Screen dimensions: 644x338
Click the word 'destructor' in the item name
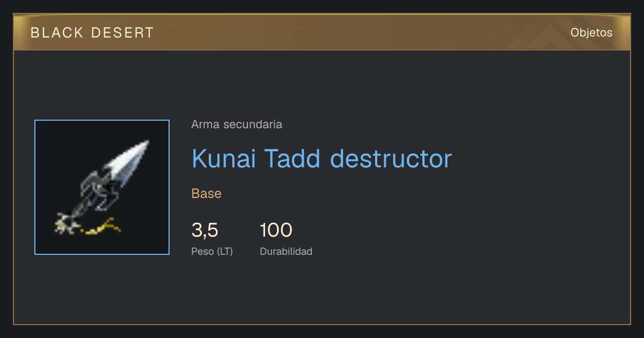pyautogui.click(x=391, y=159)
